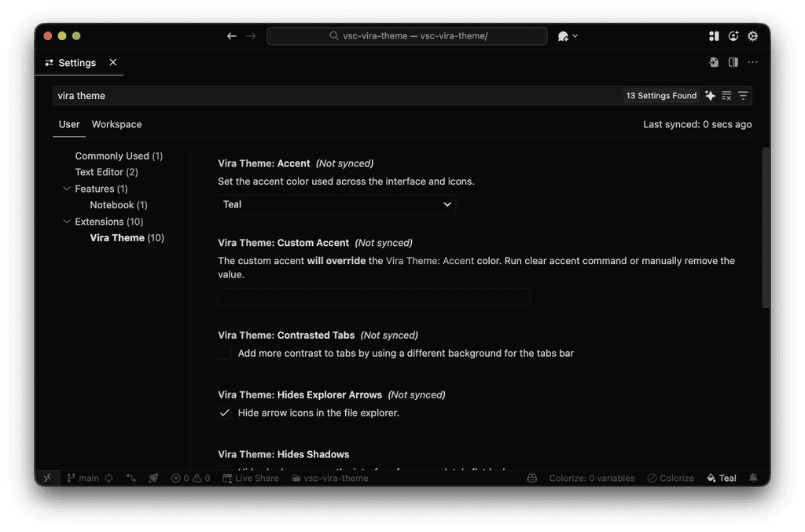Split the editor to the right
The image size is (805, 532).
click(x=733, y=62)
